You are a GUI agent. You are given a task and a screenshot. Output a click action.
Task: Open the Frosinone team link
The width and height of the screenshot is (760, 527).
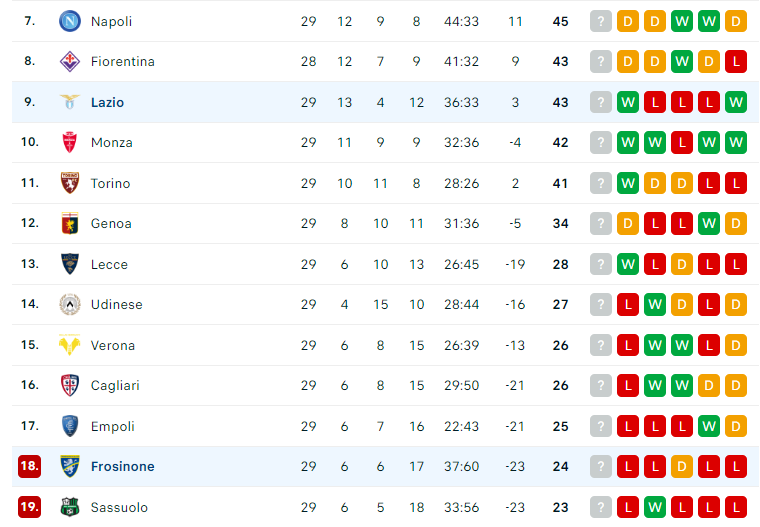tap(123, 466)
